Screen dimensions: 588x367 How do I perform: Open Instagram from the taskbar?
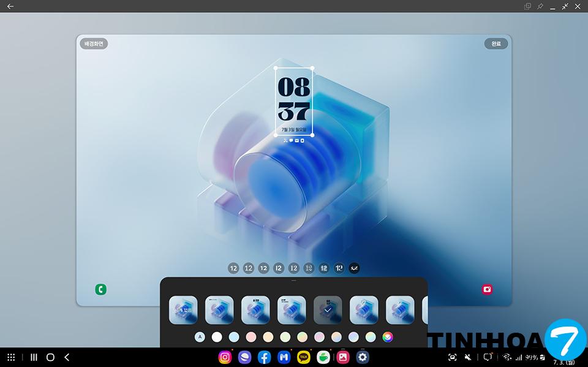(225, 357)
